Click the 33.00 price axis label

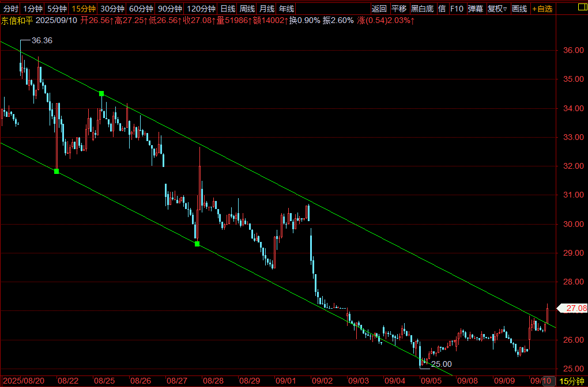(572, 137)
